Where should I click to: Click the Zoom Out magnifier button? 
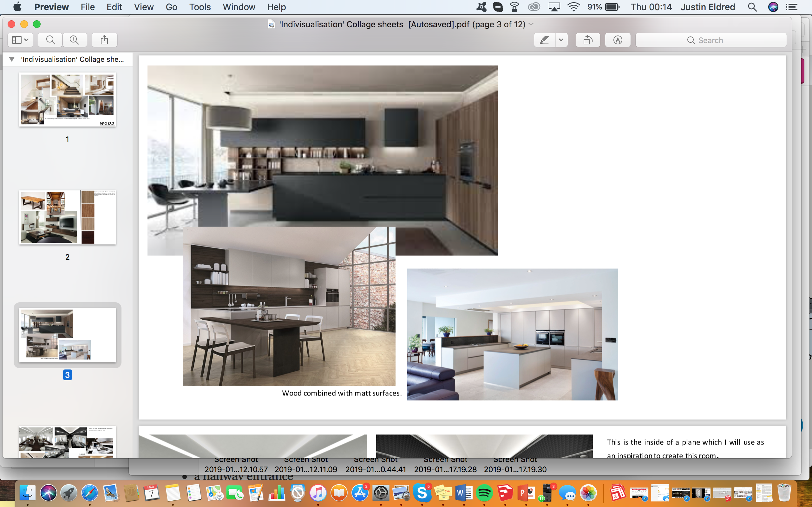(50, 40)
